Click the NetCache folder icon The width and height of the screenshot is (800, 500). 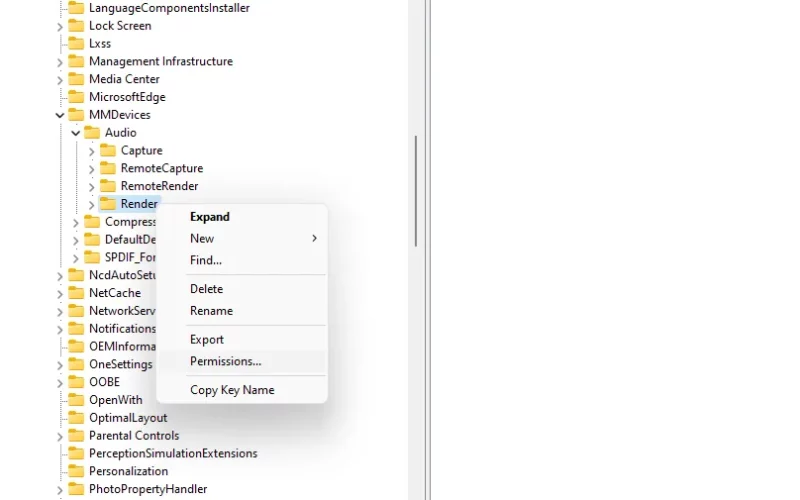[x=76, y=292]
